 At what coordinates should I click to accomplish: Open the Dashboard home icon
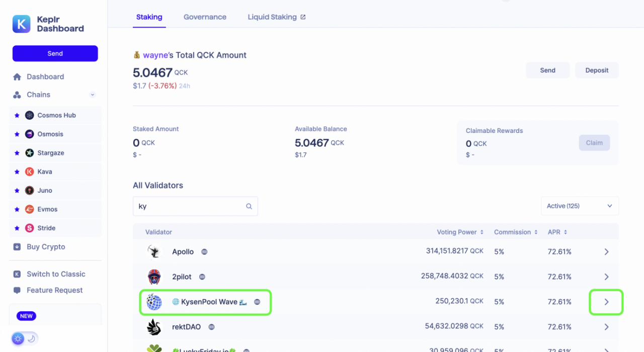[x=17, y=77]
